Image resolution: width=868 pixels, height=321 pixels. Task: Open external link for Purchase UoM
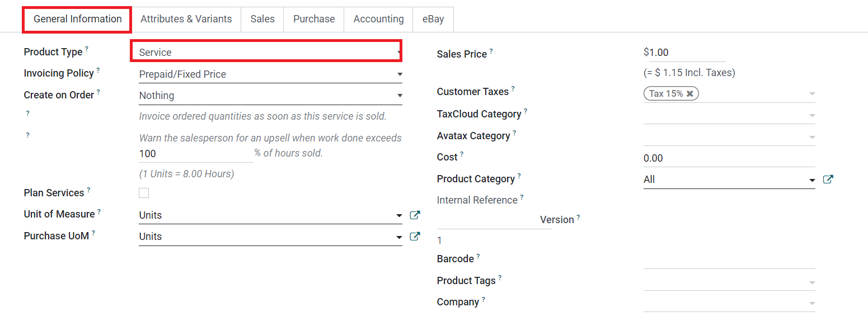pos(415,237)
